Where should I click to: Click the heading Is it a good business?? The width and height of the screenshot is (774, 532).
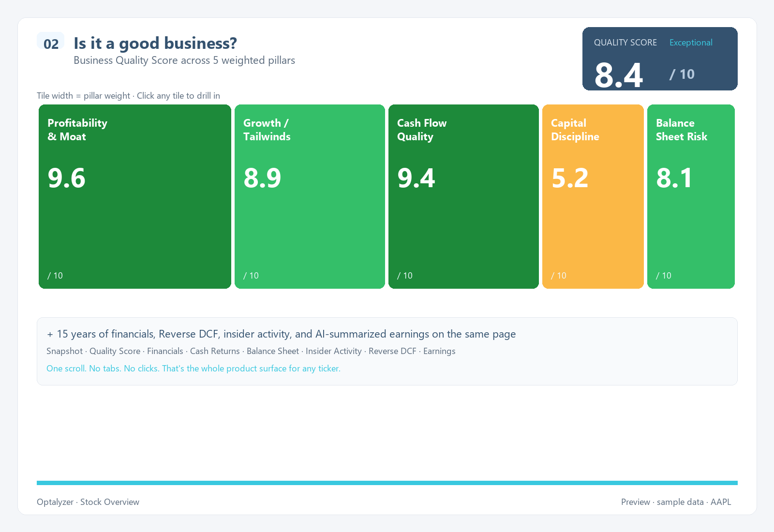155,44
